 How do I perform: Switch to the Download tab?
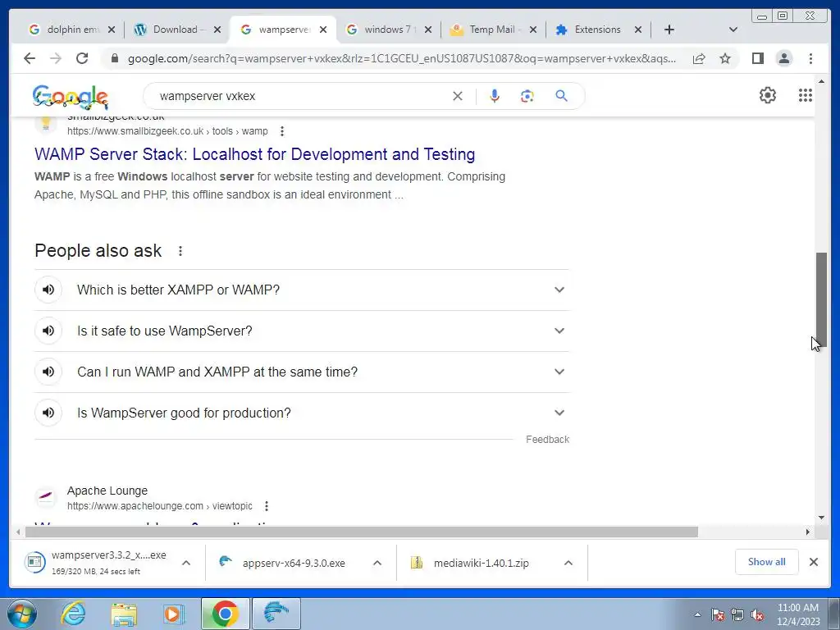[x=177, y=30]
